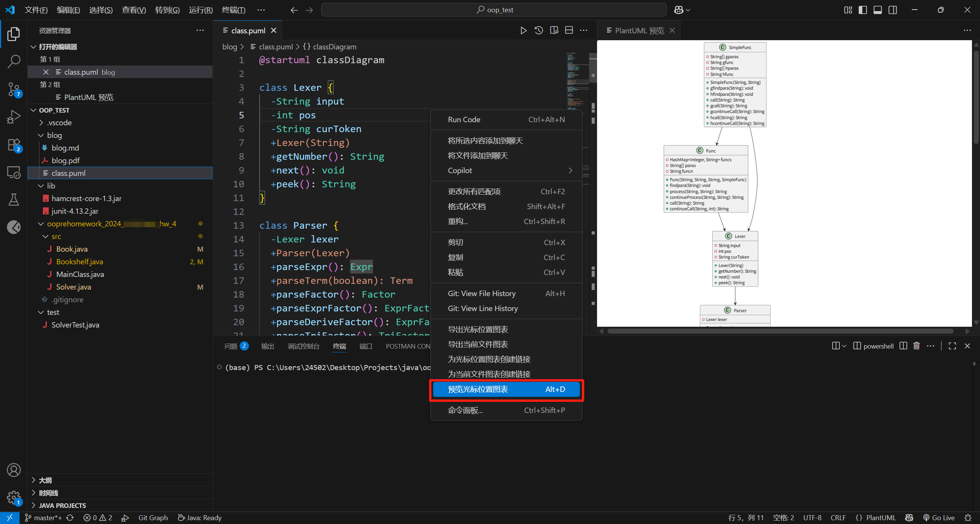The width and height of the screenshot is (980, 524).
Task: Expand the .vscode folder
Action: pyautogui.click(x=59, y=123)
